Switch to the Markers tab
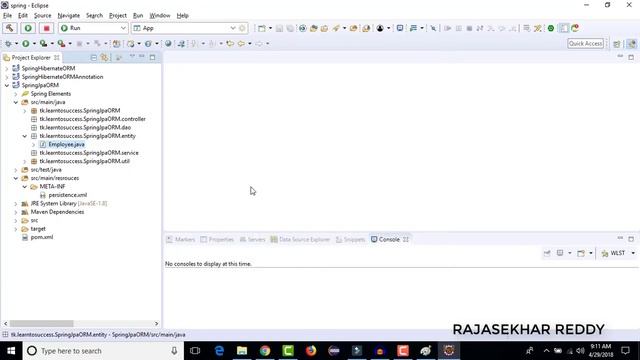 [181, 240]
